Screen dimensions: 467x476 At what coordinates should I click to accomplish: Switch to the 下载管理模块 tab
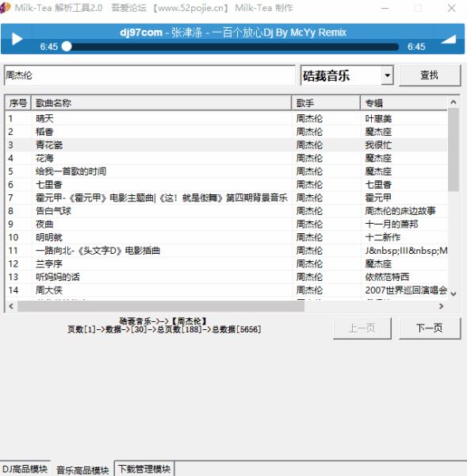pos(144,469)
